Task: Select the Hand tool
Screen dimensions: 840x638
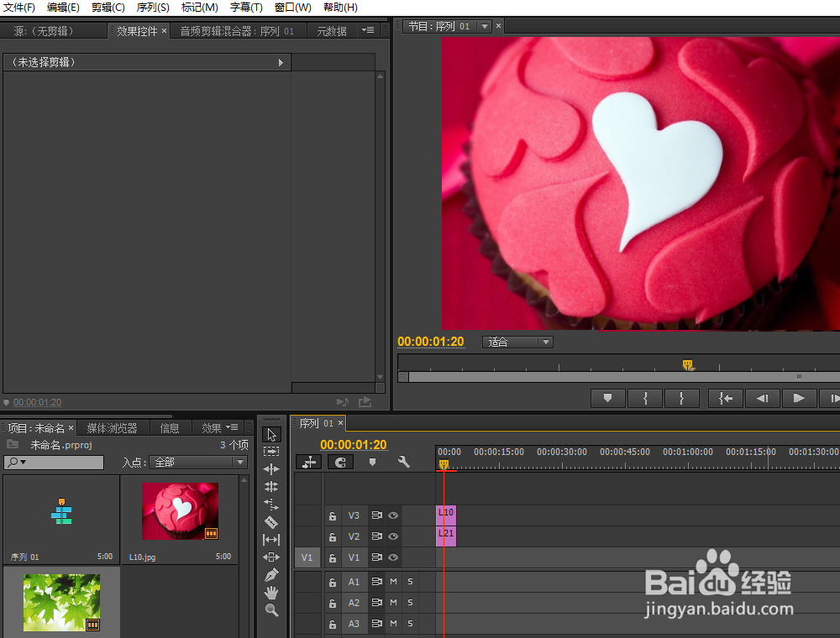Action: click(271, 593)
